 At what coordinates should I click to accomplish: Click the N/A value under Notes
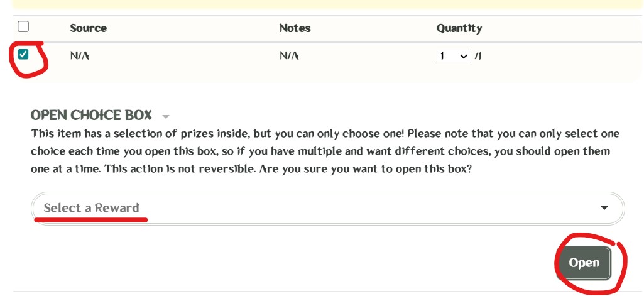point(289,56)
